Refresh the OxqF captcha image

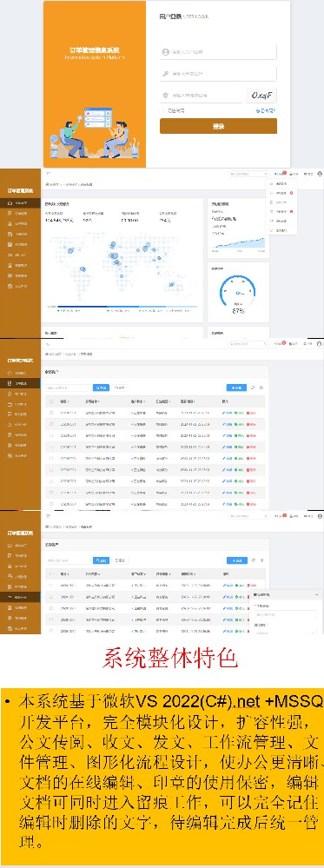pos(261,96)
